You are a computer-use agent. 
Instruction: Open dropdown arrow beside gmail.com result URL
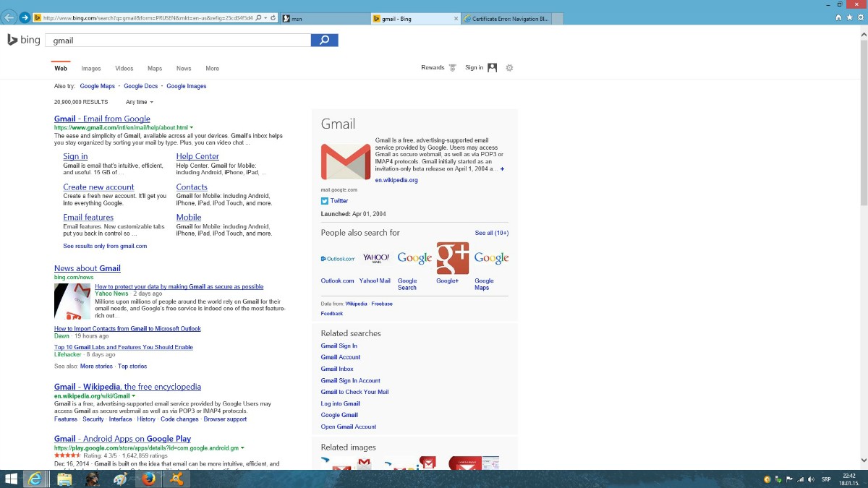[192, 128]
